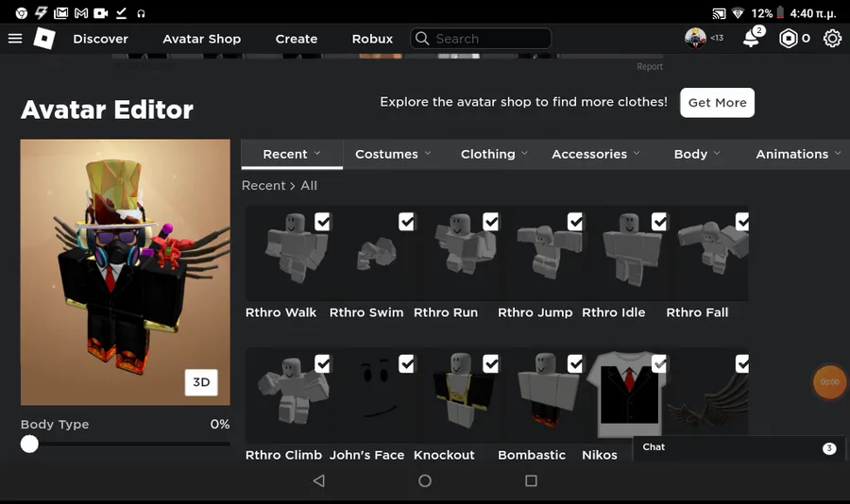Click the Rthro Fall text label
The height and width of the screenshot is (504, 850).
coord(697,312)
